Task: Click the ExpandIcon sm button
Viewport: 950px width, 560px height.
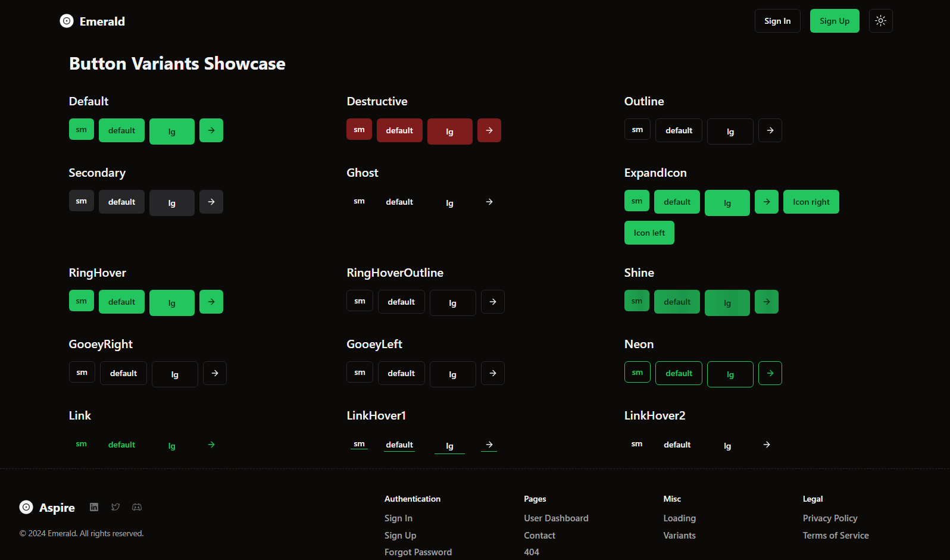Action: click(x=637, y=201)
